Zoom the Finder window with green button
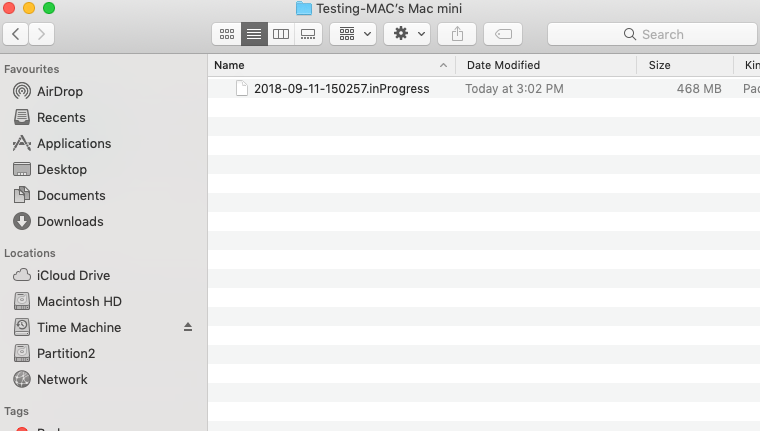760x431 pixels. 49,8
